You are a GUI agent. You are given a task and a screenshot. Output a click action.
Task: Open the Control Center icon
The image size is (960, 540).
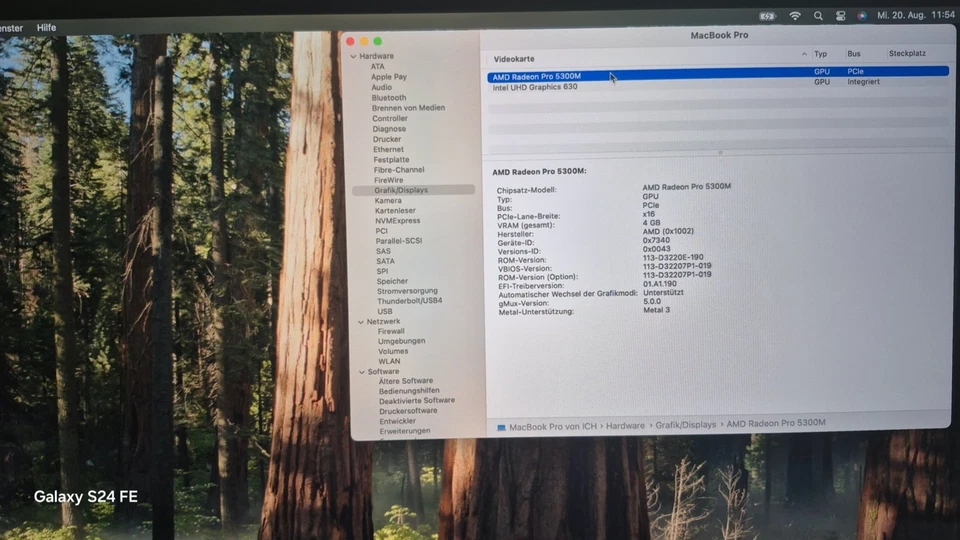(x=841, y=16)
